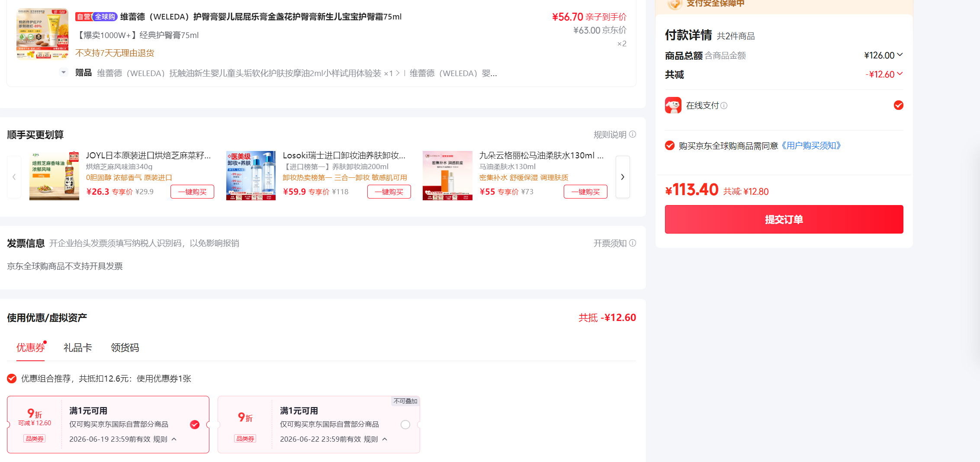980x462 pixels.
Task: Open gift detail chevron after 抚触油 ×1
Action: pyautogui.click(x=398, y=73)
